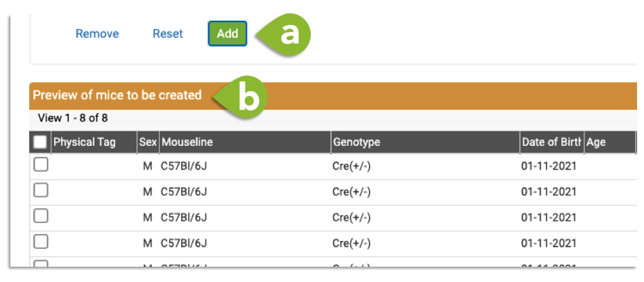Screen dimensions: 644x282
Task: Sort by Physical Tag column header
Action: (94, 142)
